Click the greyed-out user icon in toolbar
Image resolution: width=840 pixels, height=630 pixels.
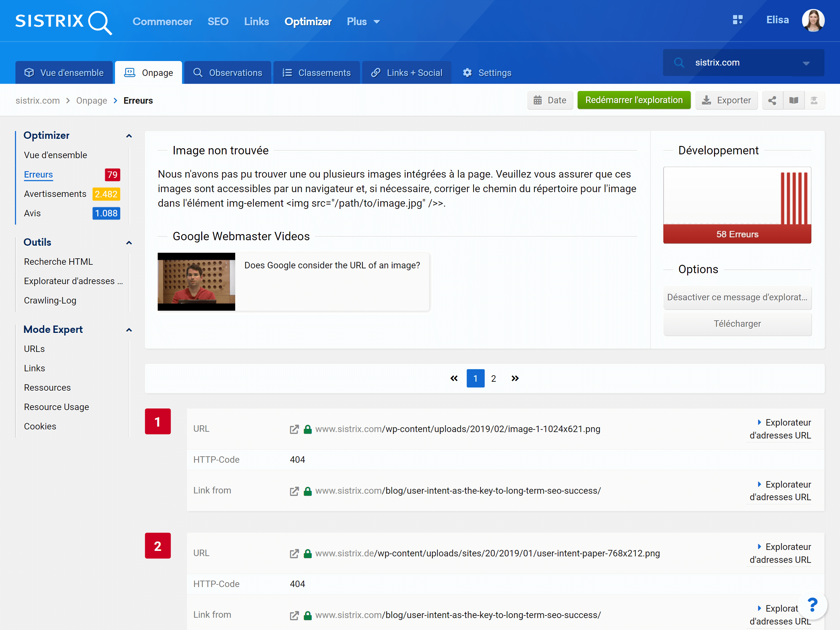click(814, 100)
